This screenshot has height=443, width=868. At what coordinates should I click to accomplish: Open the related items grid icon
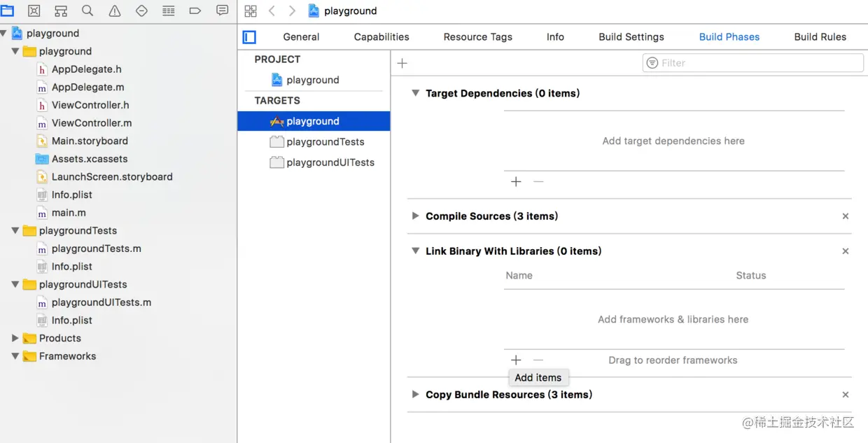pos(251,10)
